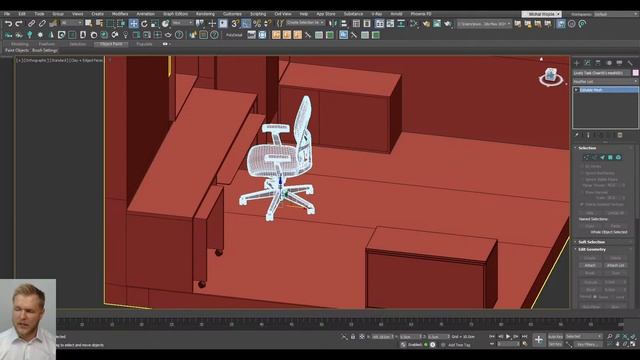Toggle Show End Result below the modifier stack

click(588, 135)
